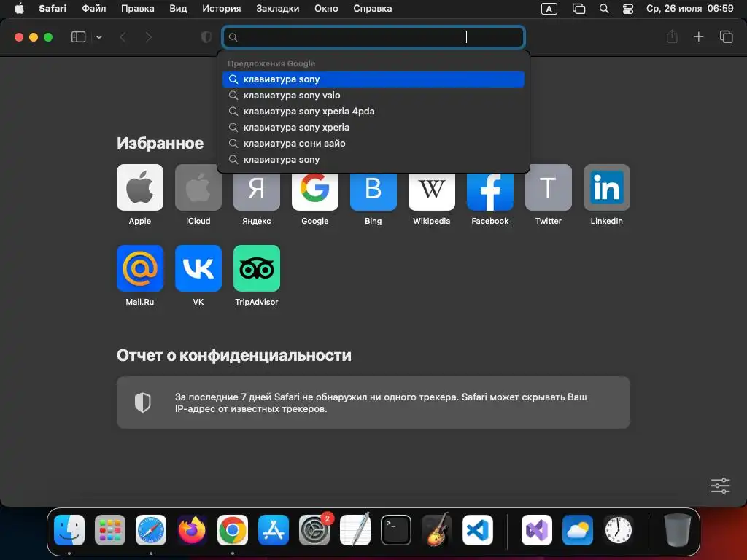Open the Twitter favorite tile

click(549, 187)
